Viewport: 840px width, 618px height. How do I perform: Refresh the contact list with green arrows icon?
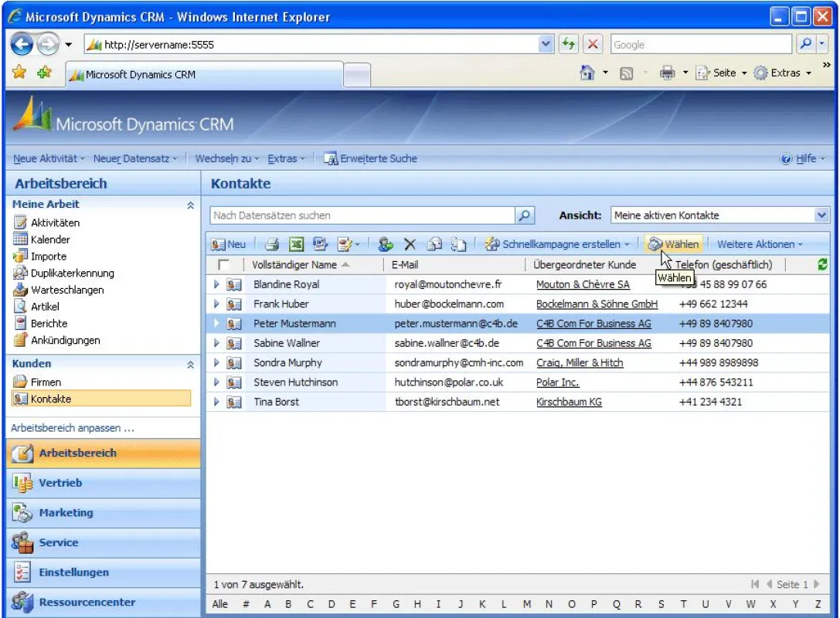821,264
